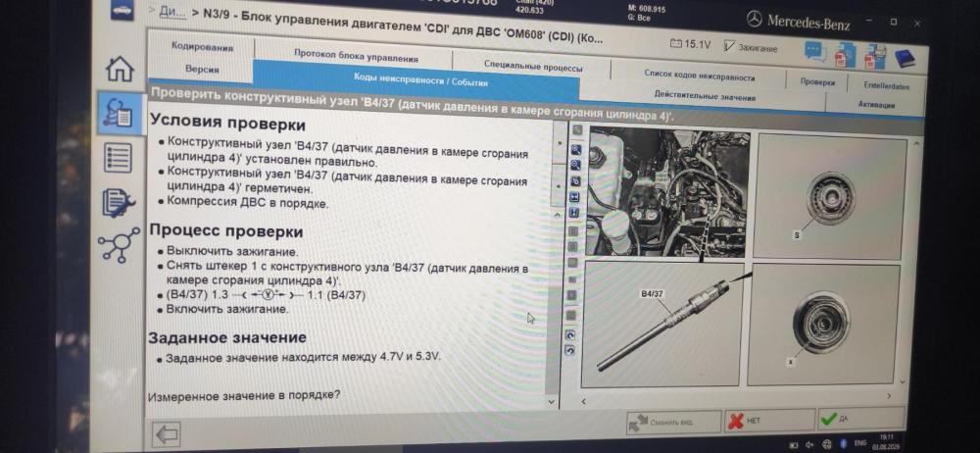The width and height of the screenshot is (980, 453).
Task: Open the home screen house icon
Action: pyautogui.click(x=120, y=70)
